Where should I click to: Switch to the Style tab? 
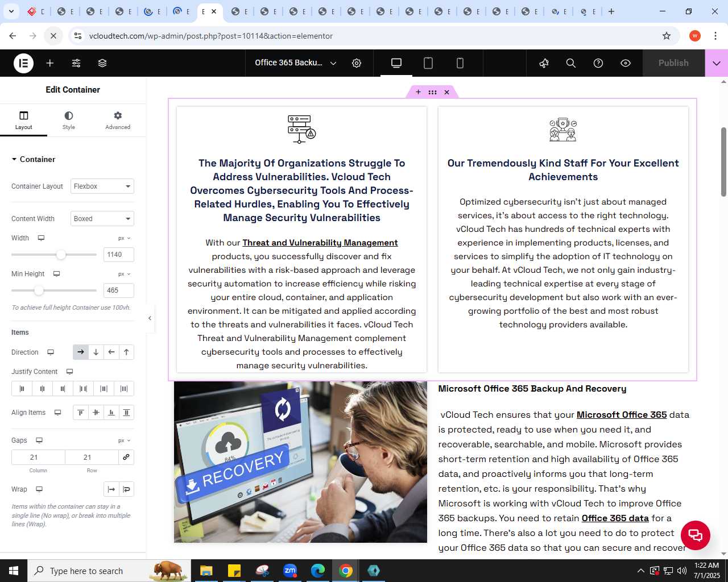(x=69, y=120)
